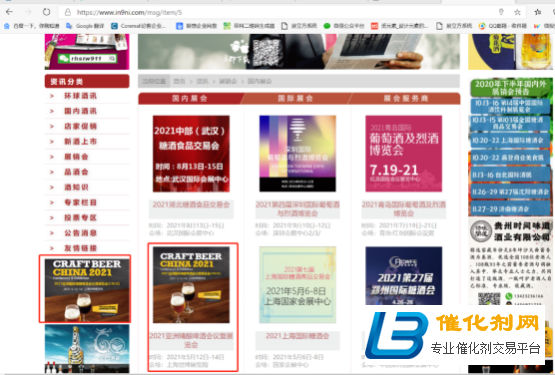The height and width of the screenshot is (375, 555).
Task: Click 国内展会 in the breadcrumb
Action: tap(259, 81)
